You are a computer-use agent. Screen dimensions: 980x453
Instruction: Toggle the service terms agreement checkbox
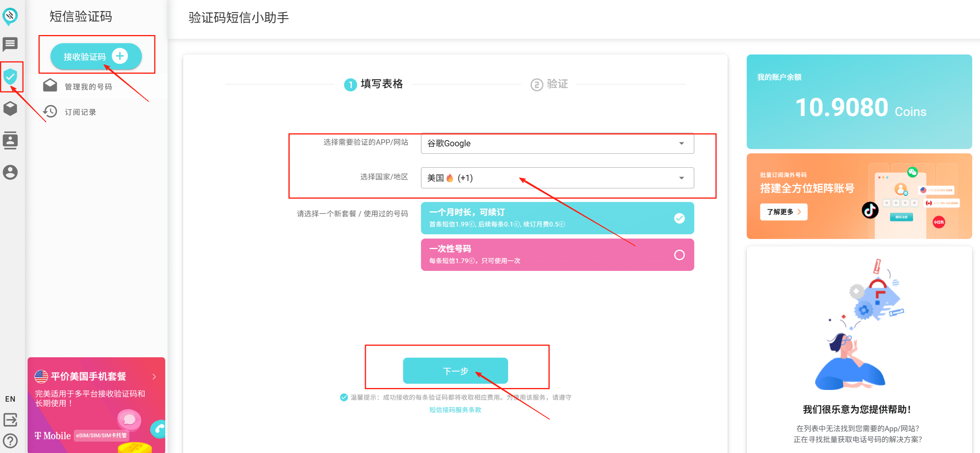pyautogui.click(x=344, y=397)
